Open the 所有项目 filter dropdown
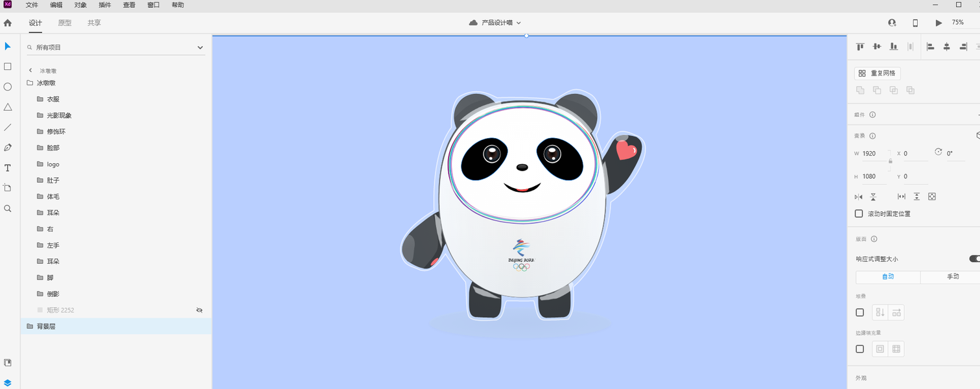Image resolution: width=980 pixels, height=389 pixels. (200, 47)
